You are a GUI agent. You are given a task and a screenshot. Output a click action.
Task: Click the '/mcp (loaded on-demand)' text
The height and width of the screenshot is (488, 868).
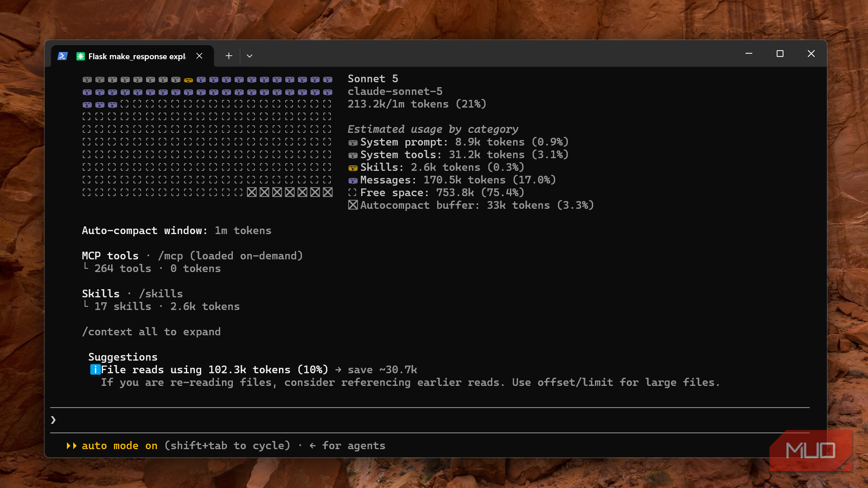[x=231, y=256]
